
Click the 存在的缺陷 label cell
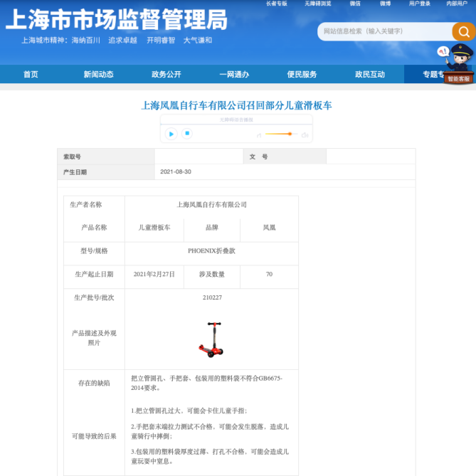[x=94, y=383]
